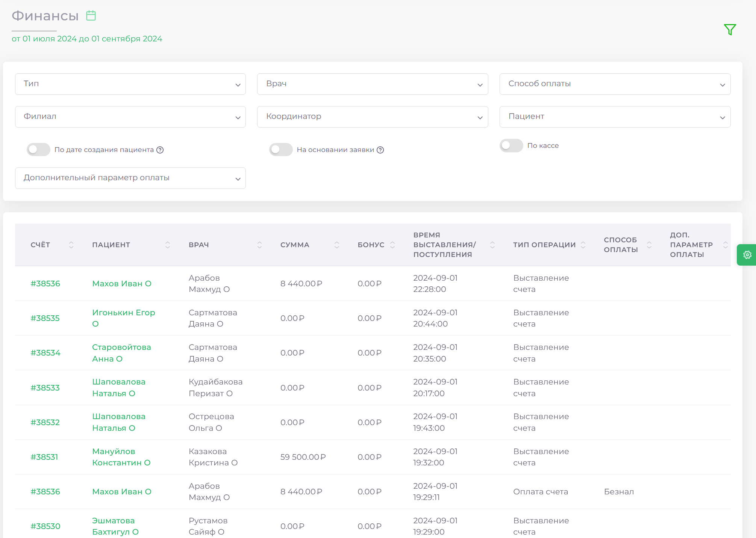Screen dimensions: 756x538
Task: Sort by СУММА column arrows
Action: (337, 245)
